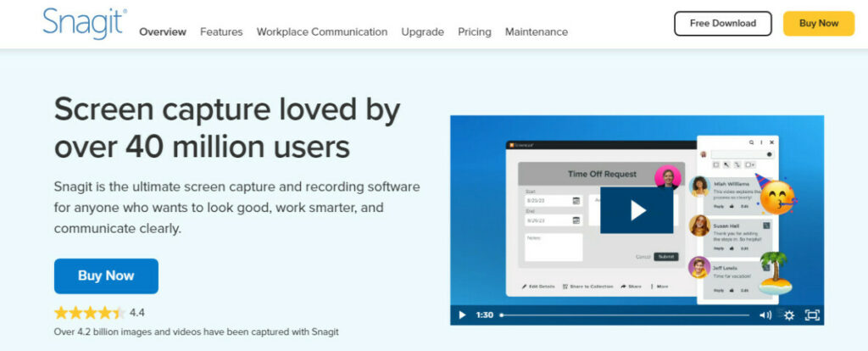
Task: Open the Overview tab
Action: click(163, 32)
